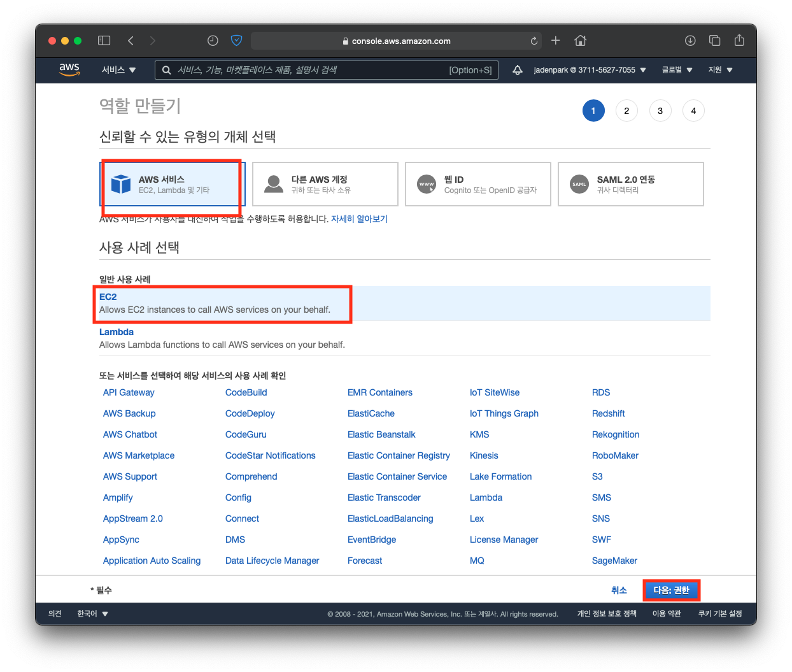Open the 지원 support dropdown

pyautogui.click(x=720, y=70)
